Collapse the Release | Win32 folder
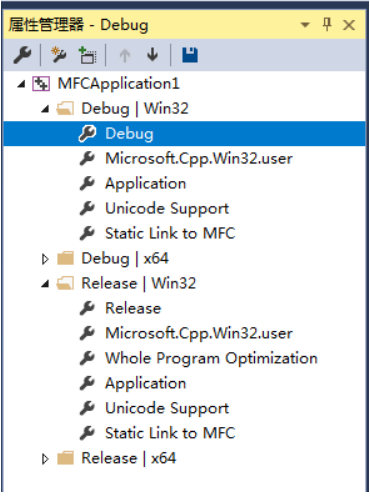 [45, 284]
